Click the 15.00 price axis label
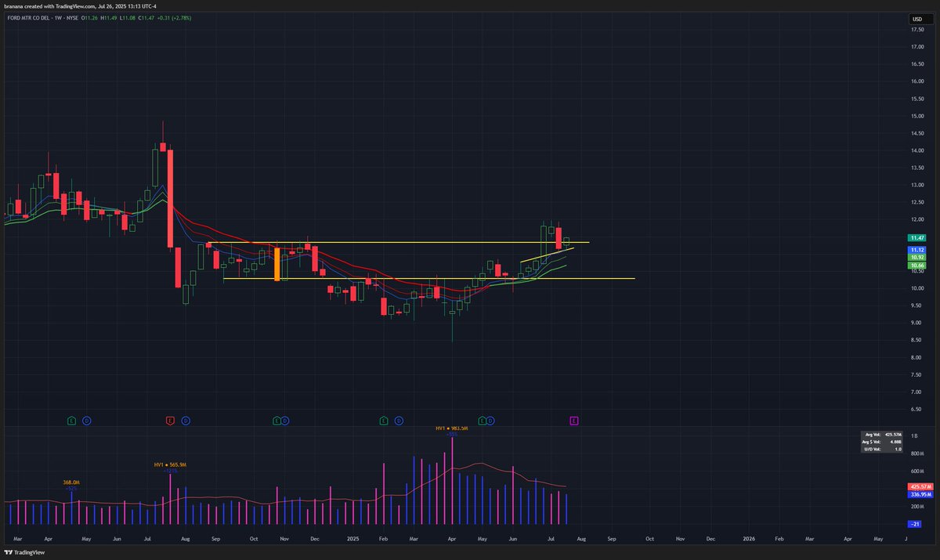940x560 pixels. point(917,116)
